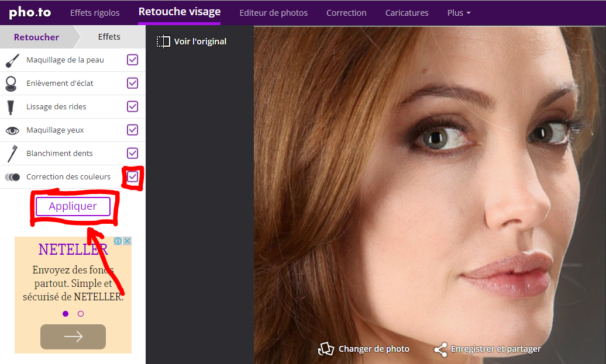Screen dimensions: 606x364
Task: Click the Appliquer button
Action: click(x=73, y=206)
